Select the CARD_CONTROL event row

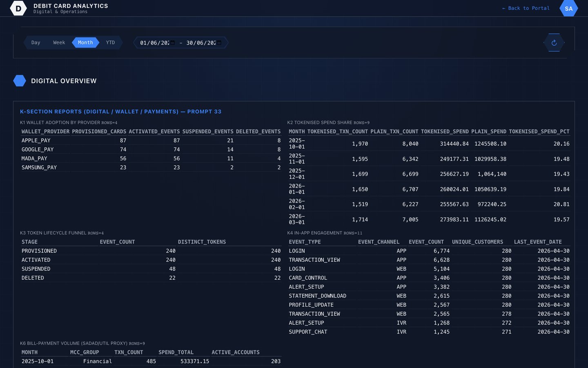pos(429,278)
